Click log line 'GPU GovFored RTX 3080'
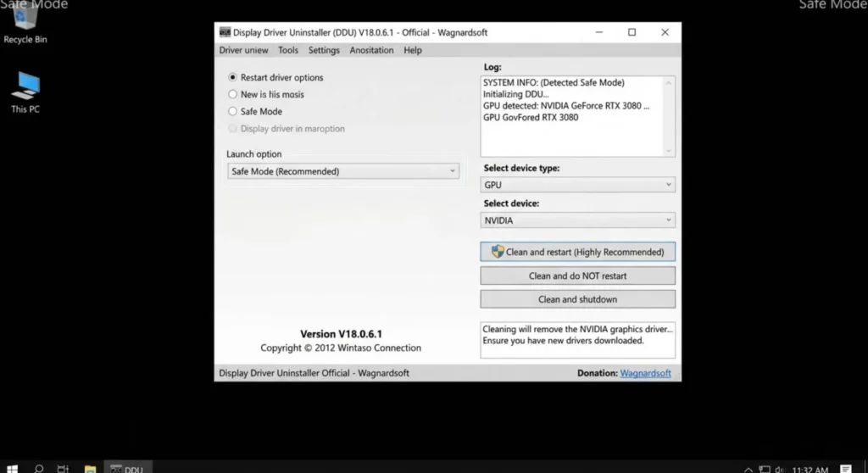 [531, 118]
